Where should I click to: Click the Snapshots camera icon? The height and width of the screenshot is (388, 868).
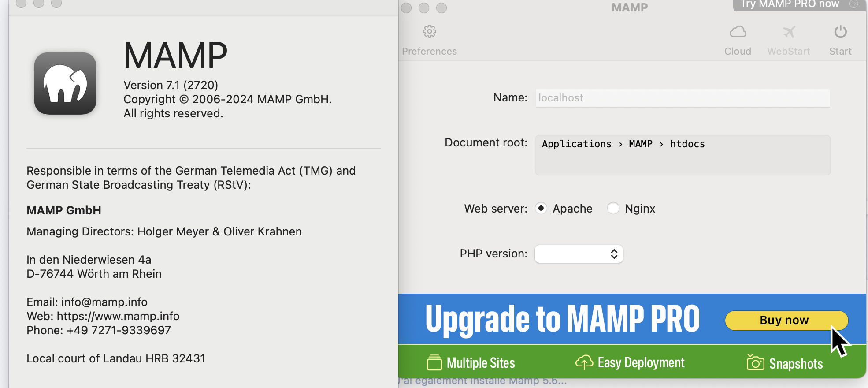coord(755,362)
